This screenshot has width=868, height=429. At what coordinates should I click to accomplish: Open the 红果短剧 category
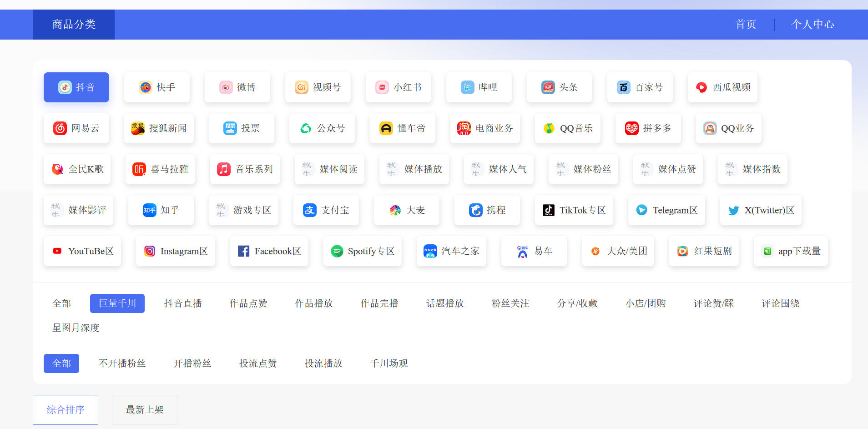(703, 251)
